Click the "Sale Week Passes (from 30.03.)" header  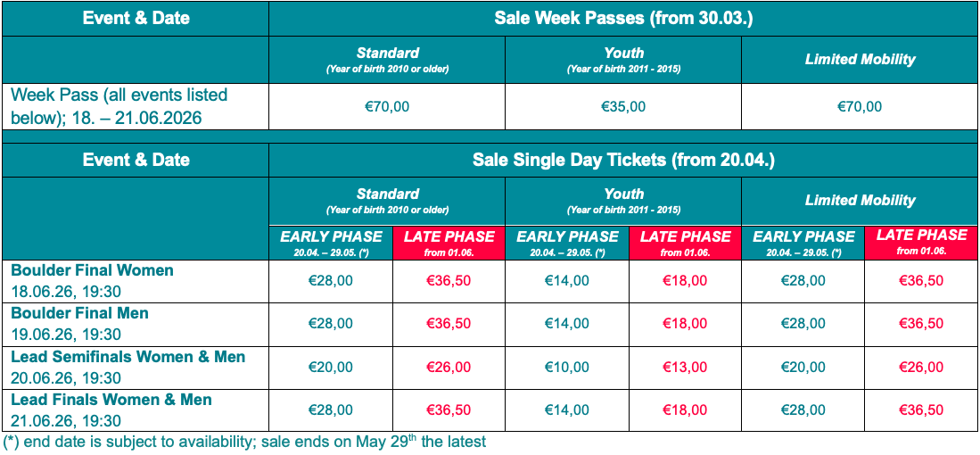[623, 18]
